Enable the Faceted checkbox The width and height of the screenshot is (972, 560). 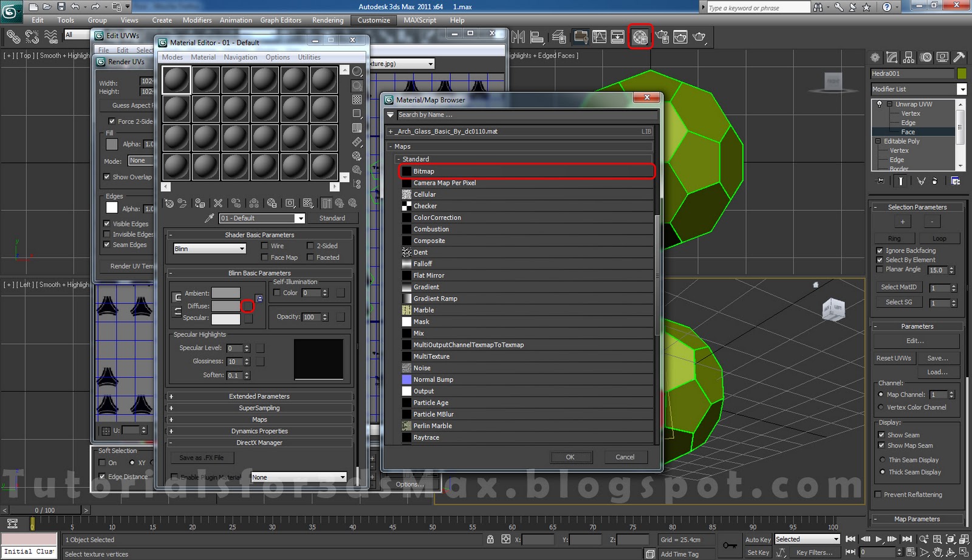(310, 258)
